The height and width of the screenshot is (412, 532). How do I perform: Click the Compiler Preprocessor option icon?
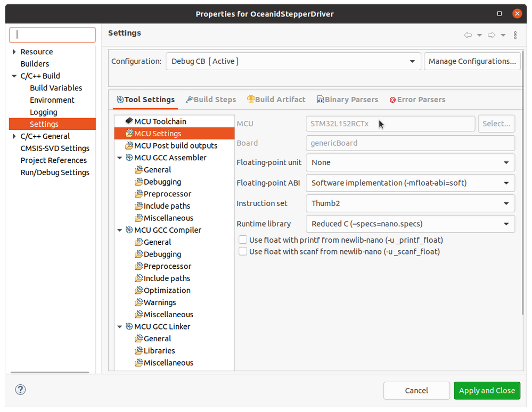(x=138, y=266)
